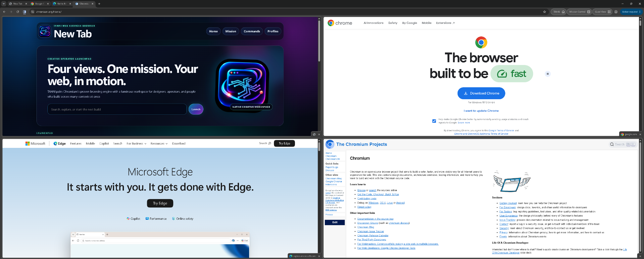The width and height of the screenshot is (644, 259).
Task: Close the New Tab pane via its X
Action: (x=319, y=134)
